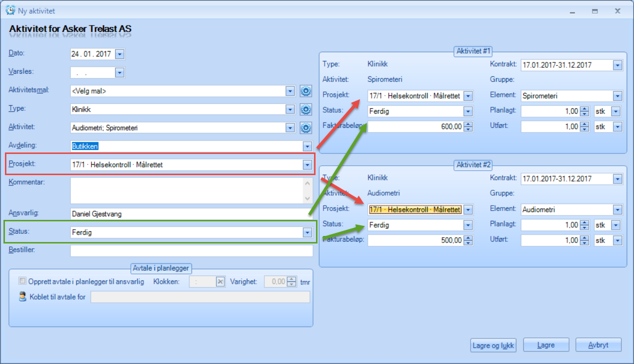Maximize the Ny aktivitet window

(595, 11)
